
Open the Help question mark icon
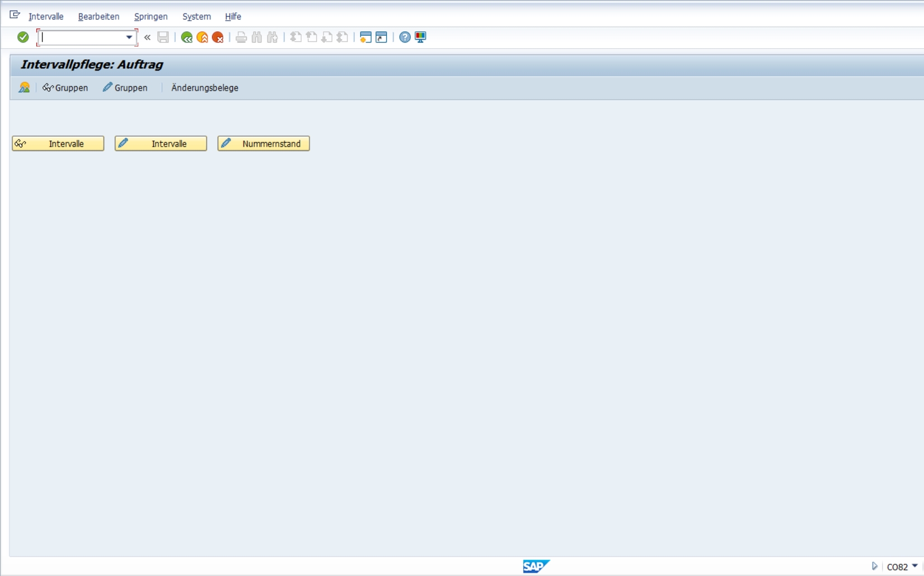405,38
